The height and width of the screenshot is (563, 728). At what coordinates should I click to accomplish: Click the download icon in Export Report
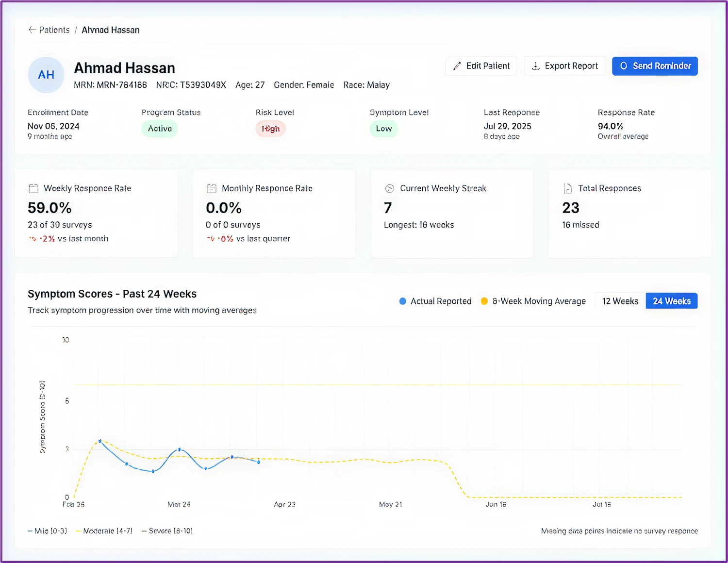tap(536, 66)
